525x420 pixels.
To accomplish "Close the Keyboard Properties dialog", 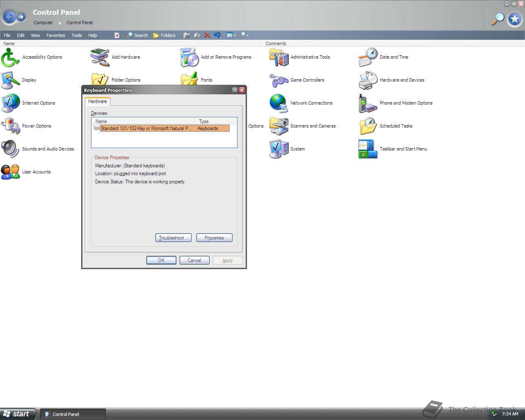I will pos(242,90).
